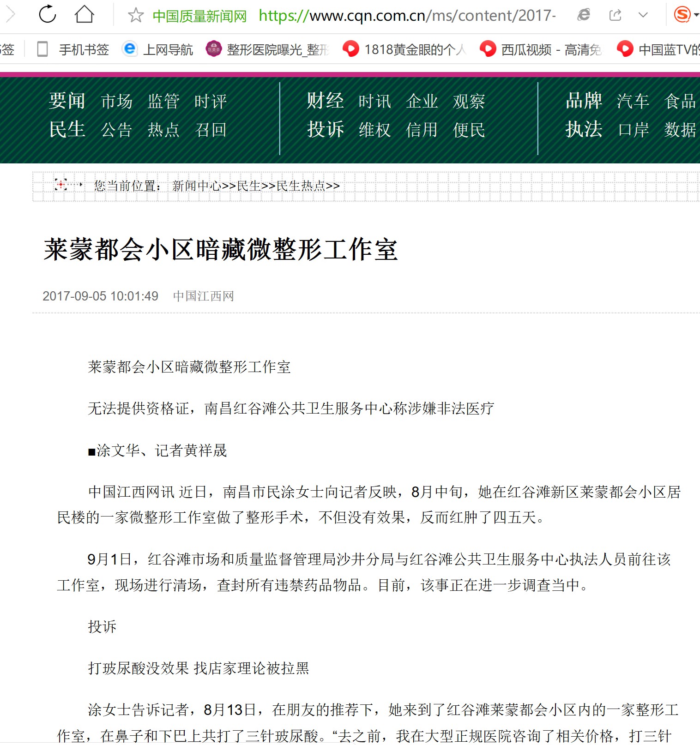
Task: Click the 新闻中心 breadcrumb link
Action: pyautogui.click(x=197, y=186)
